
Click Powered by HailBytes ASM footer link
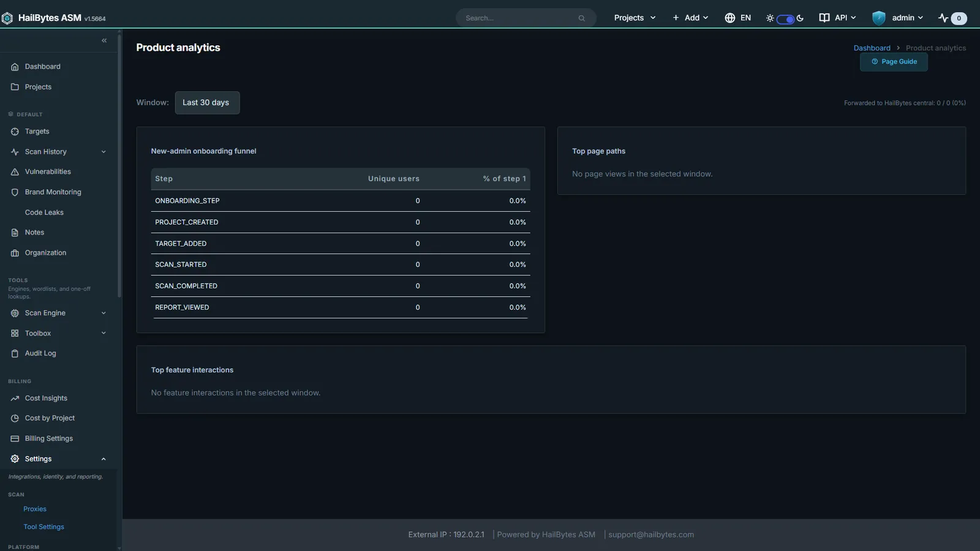tap(546, 534)
